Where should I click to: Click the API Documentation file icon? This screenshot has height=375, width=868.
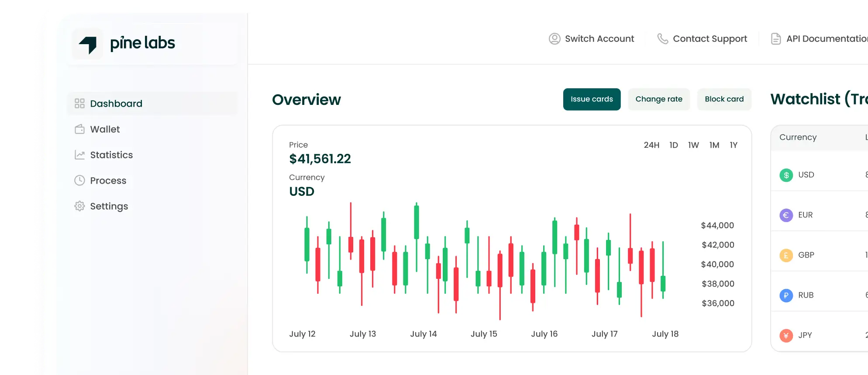pyautogui.click(x=776, y=39)
